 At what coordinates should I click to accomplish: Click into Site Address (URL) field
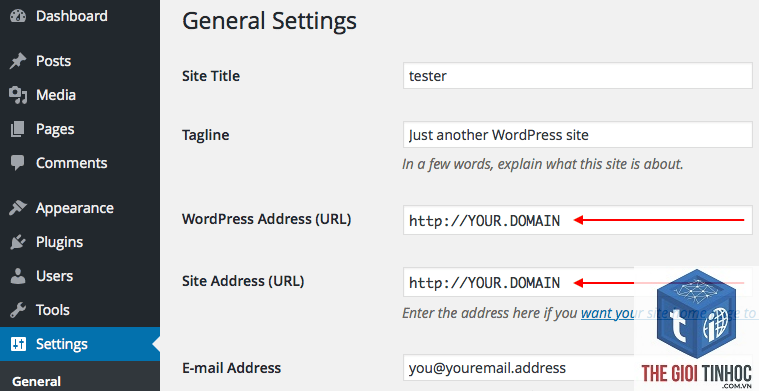(577, 282)
